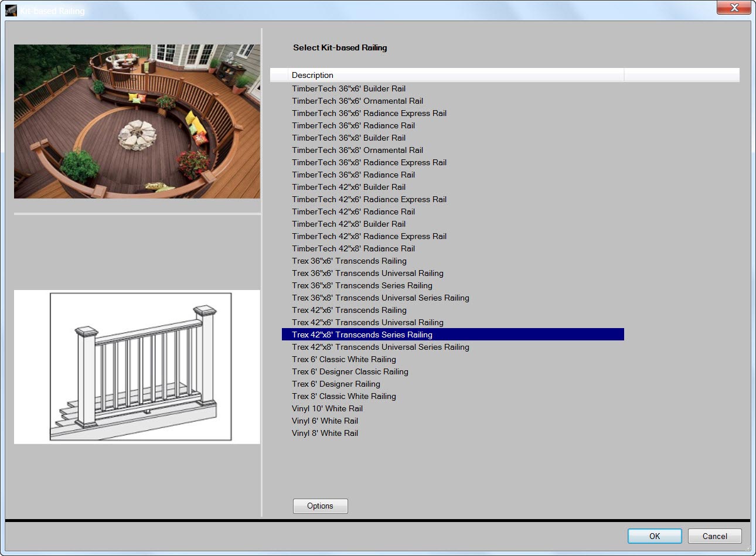Select Vinyl 8' White Rail
This screenshot has height=556, width=756.
click(325, 433)
